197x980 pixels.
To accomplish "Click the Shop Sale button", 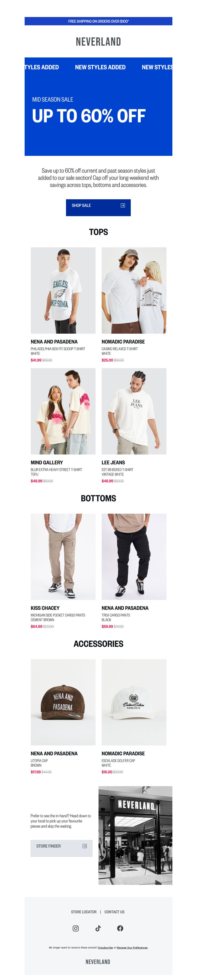I will [98, 207].
